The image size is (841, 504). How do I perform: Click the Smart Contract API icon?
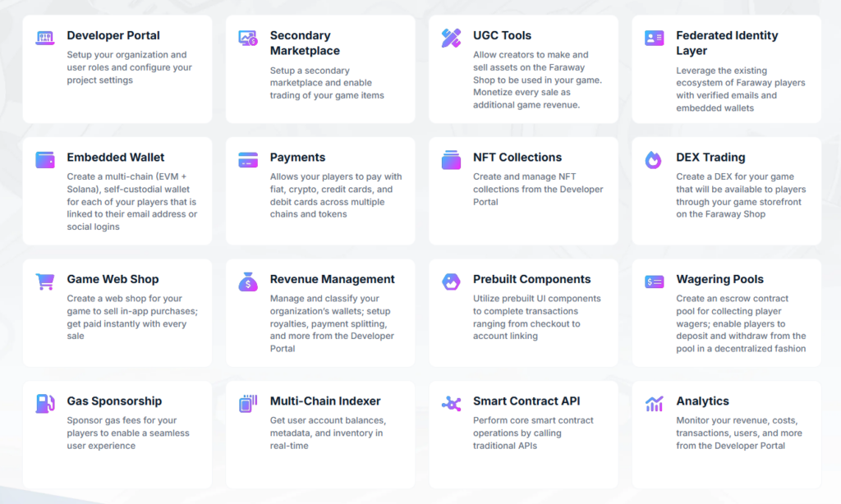pyautogui.click(x=451, y=403)
